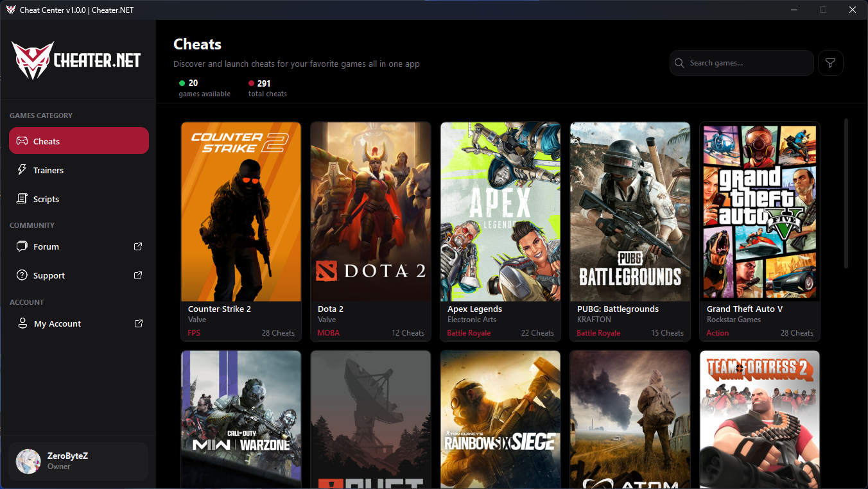Click 28 Cheats under Counter-Strike 2
Viewport: 868px width, 489px height.
278,333
